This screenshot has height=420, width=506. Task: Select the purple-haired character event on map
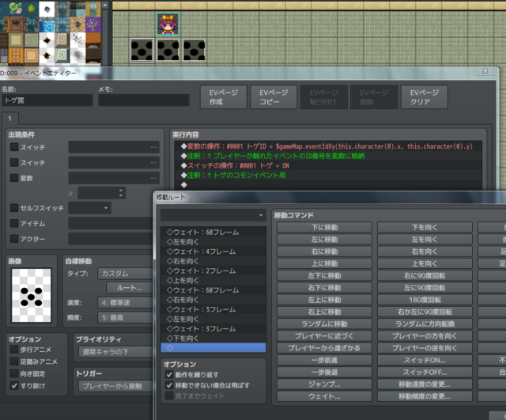click(168, 24)
